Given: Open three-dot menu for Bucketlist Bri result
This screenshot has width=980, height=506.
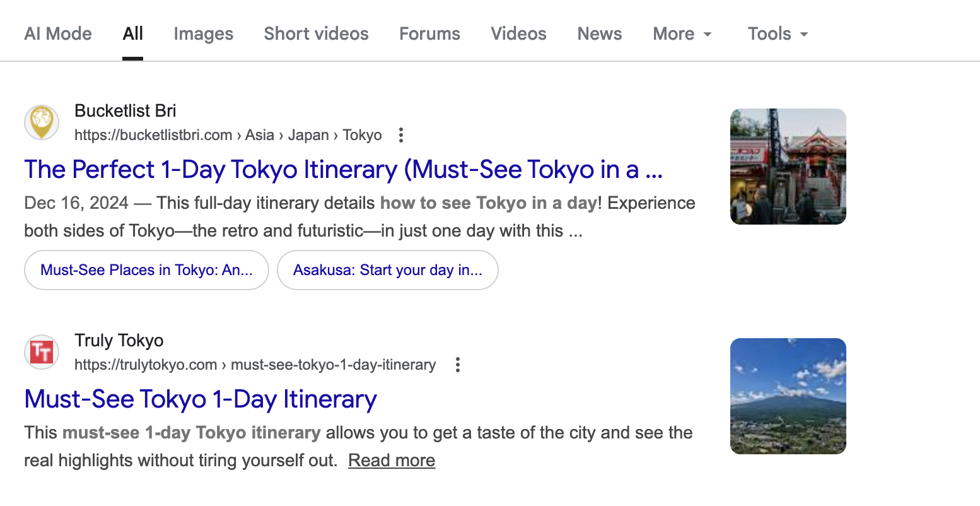Looking at the screenshot, I should pyautogui.click(x=400, y=135).
